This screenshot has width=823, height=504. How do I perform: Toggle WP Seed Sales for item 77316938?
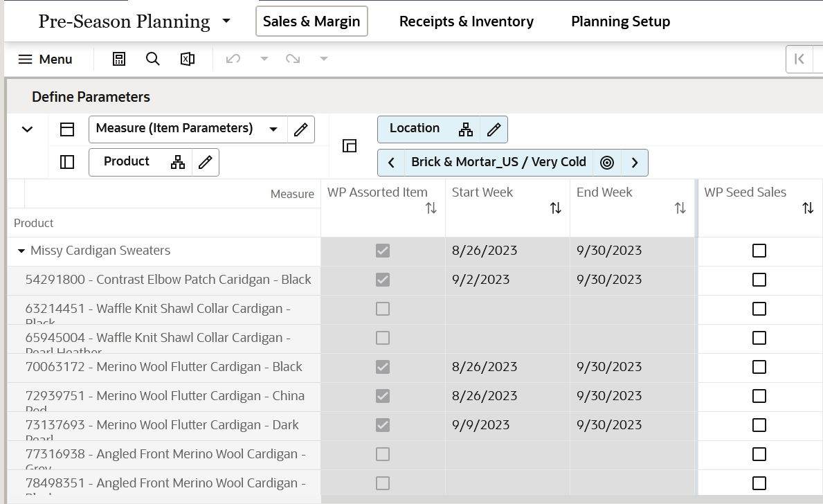759,454
